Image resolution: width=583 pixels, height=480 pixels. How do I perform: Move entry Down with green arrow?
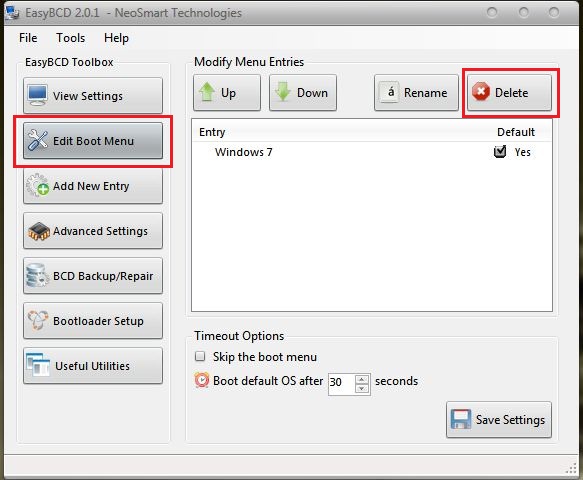[x=283, y=92]
